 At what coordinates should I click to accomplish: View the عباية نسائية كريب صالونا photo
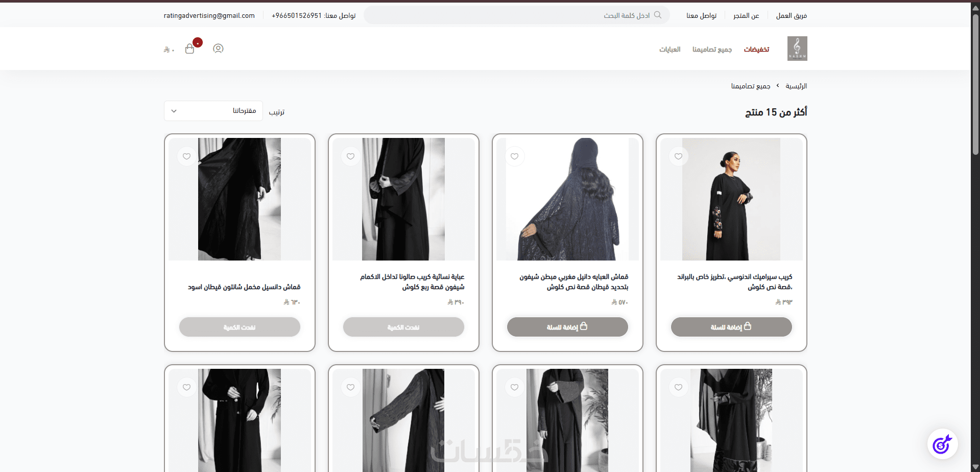[x=403, y=199]
